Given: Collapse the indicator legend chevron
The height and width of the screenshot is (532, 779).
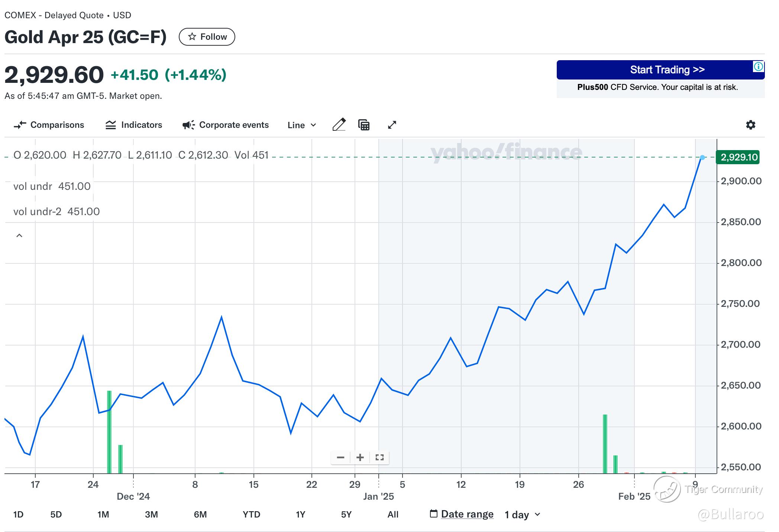Looking at the screenshot, I should (19, 236).
